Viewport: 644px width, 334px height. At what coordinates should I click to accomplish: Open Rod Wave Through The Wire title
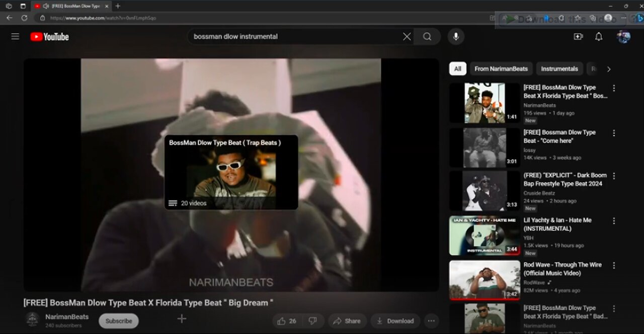(x=562, y=269)
